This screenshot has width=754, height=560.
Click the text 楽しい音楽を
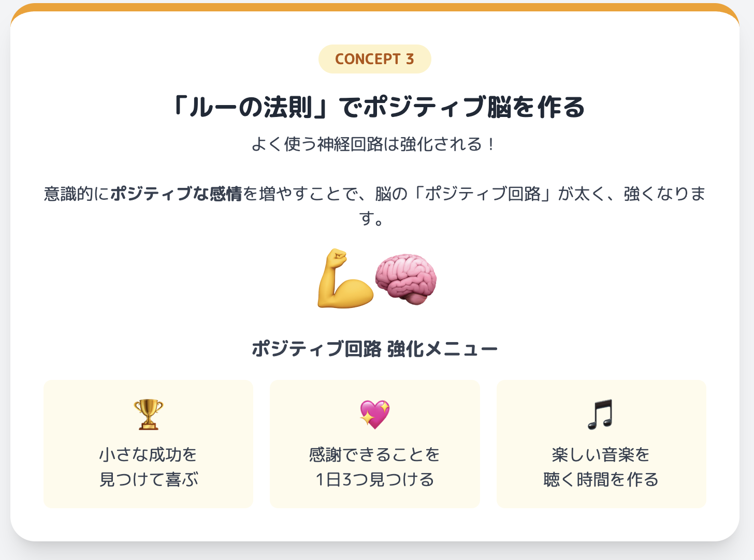(601, 454)
